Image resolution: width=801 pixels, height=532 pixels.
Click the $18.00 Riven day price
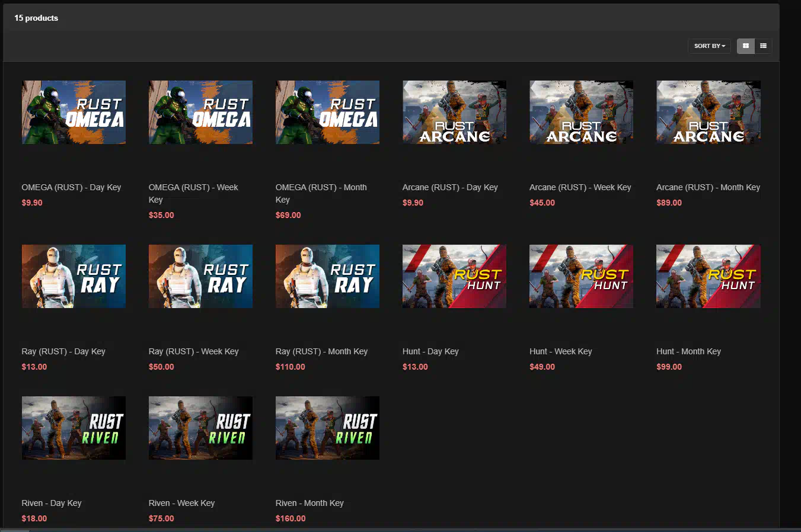(x=34, y=518)
